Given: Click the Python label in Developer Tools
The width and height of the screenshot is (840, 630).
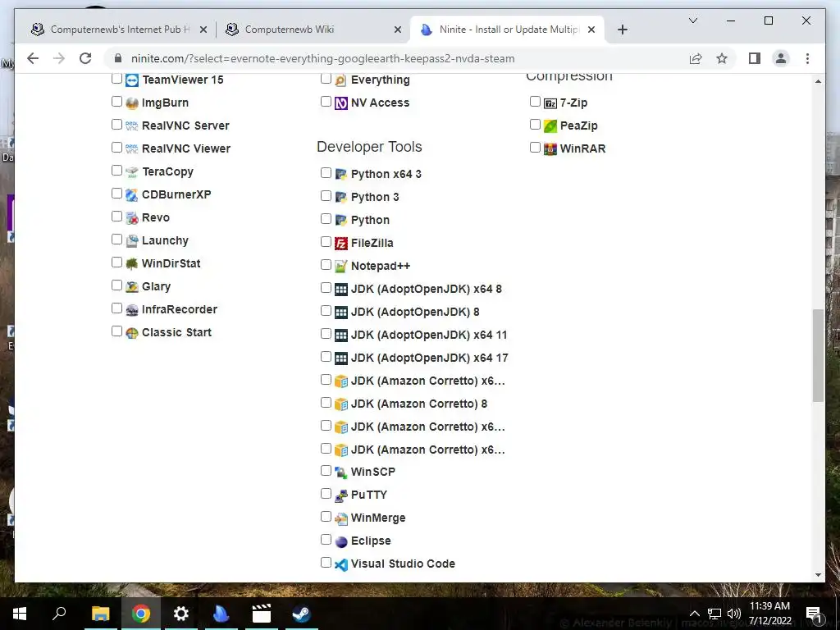Looking at the screenshot, I should point(370,220).
